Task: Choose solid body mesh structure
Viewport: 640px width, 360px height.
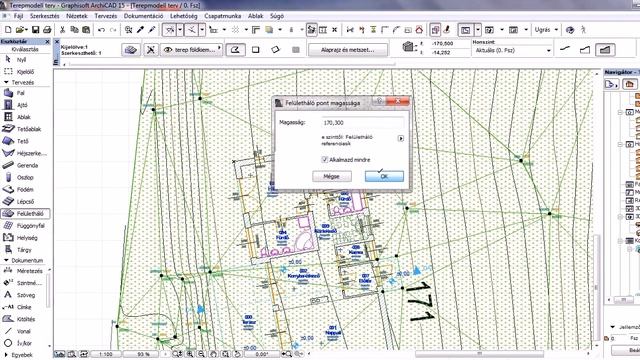Action: click(x=605, y=49)
